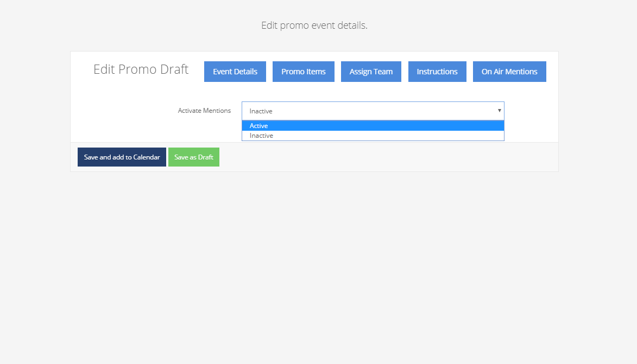Click the Activate Mentions field label
Viewport: 637px width, 364px height.
(x=204, y=111)
